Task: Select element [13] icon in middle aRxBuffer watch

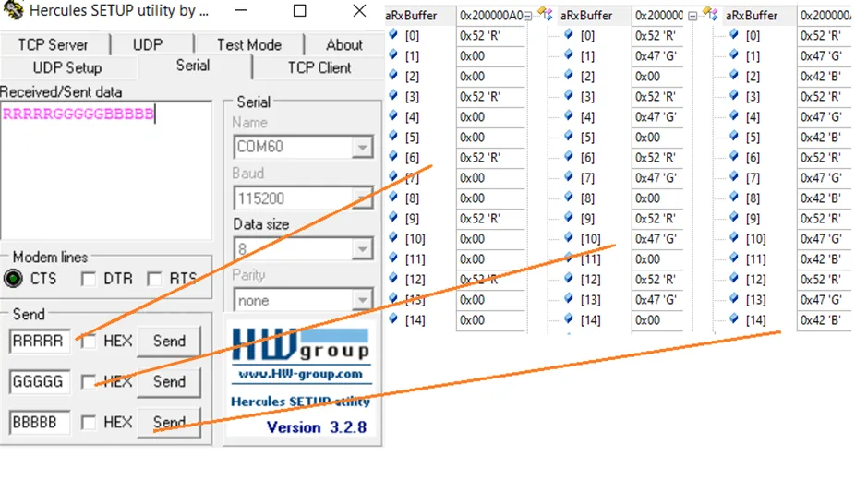Action: [569, 298]
